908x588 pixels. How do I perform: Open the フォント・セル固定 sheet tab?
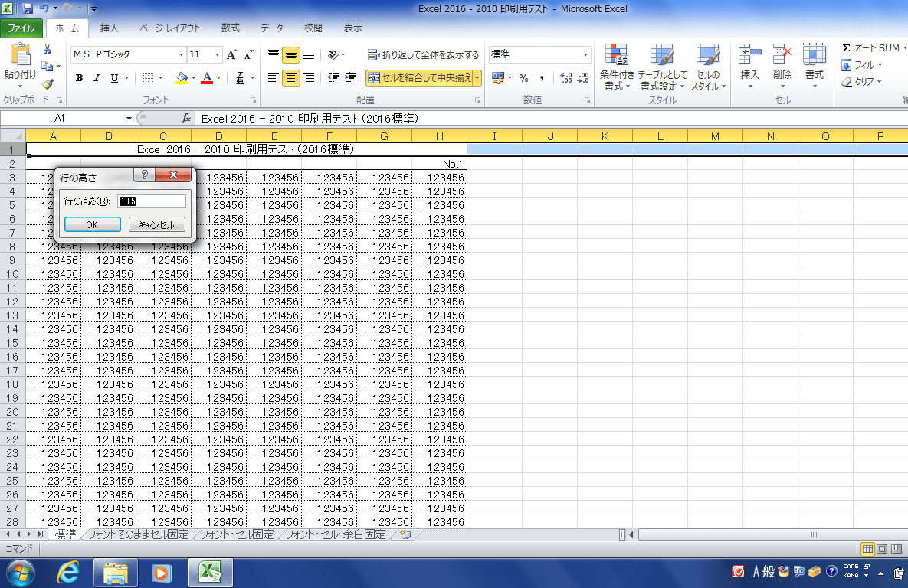tap(237, 534)
